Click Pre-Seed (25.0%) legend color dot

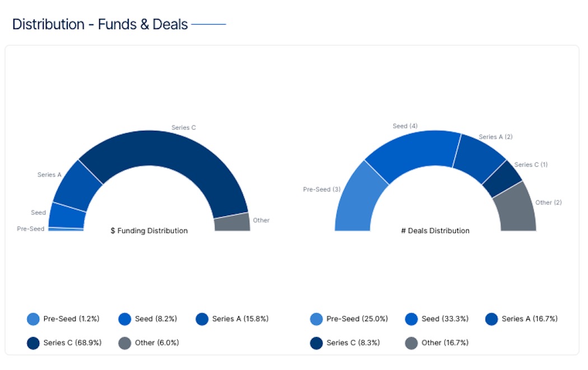(316, 319)
